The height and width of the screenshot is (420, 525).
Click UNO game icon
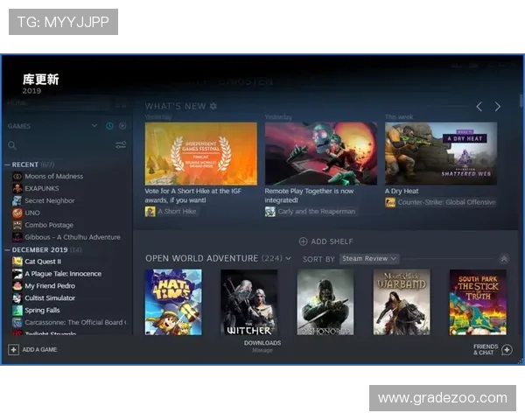point(17,213)
